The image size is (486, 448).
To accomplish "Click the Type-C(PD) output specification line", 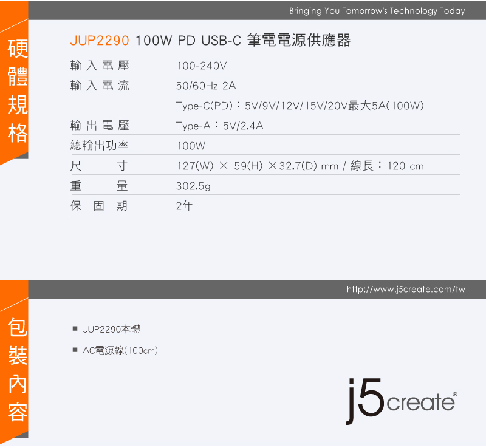I will pos(299,106).
